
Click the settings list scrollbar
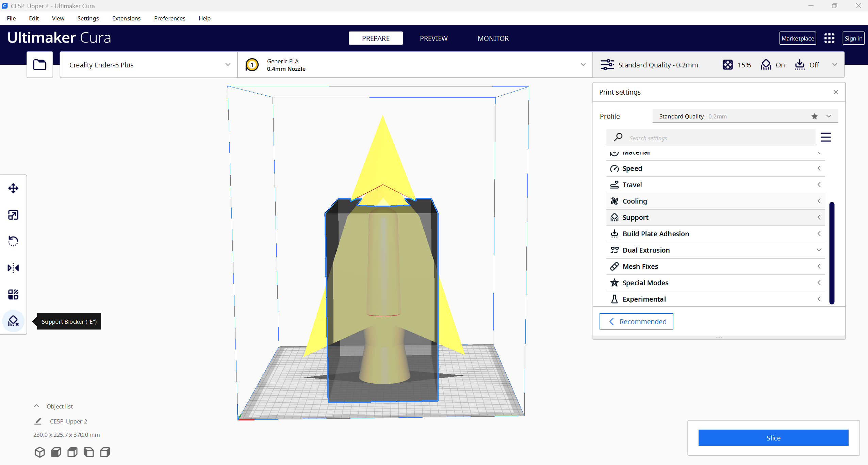click(832, 253)
